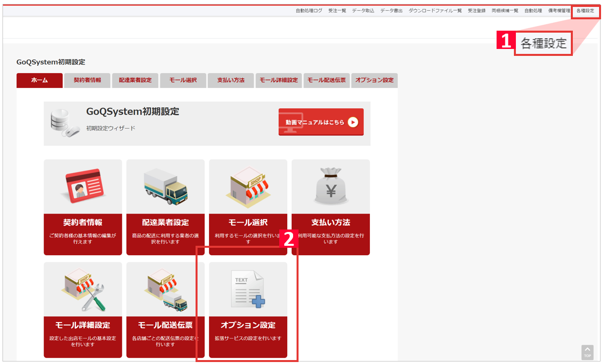Open the モール選択 card with shop icon

coord(248,207)
